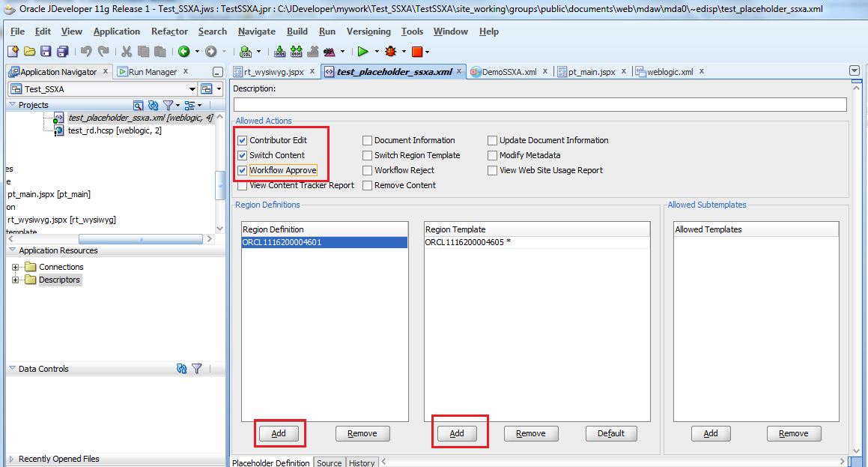Click Add under Region Definition list

point(279,433)
